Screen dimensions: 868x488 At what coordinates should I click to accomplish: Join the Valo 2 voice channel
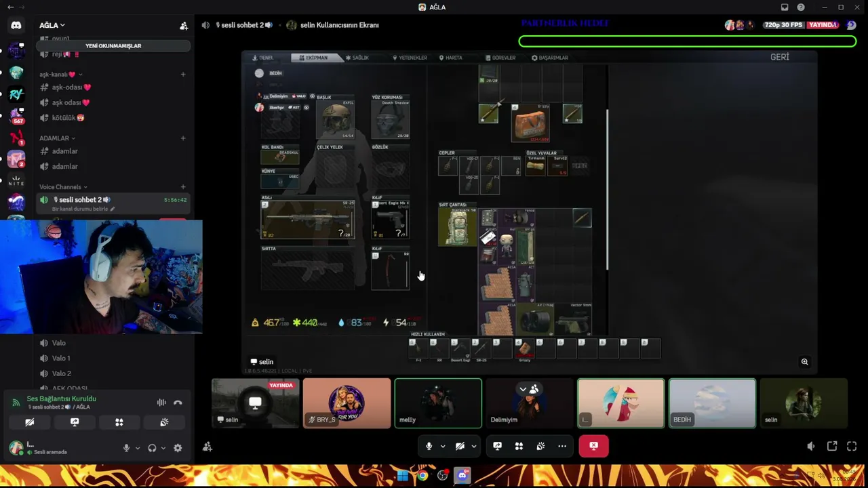pyautogui.click(x=113, y=373)
